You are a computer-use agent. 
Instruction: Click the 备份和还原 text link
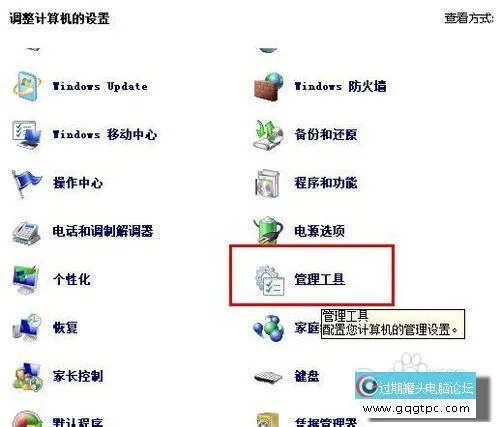pyautogui.click(x=326, y=135)
